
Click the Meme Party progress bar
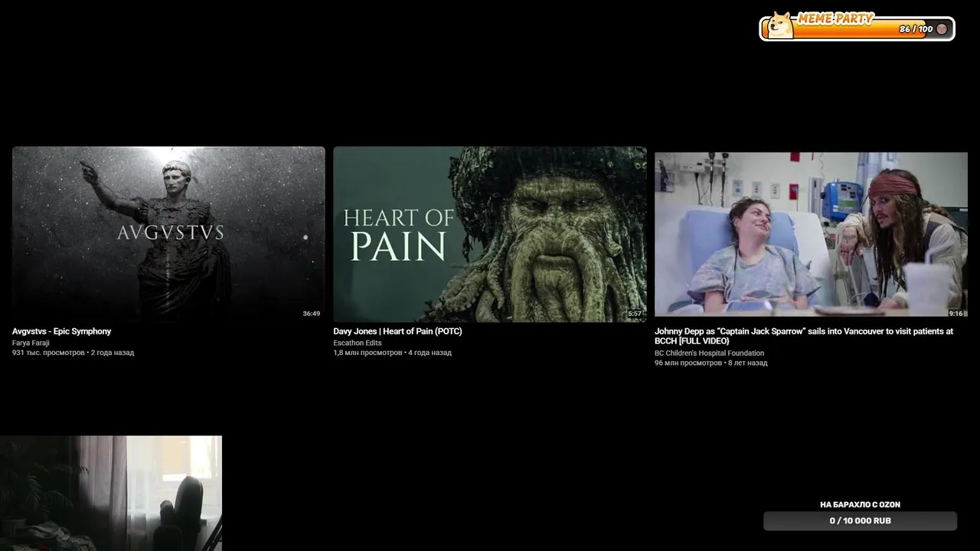point(857,28)
